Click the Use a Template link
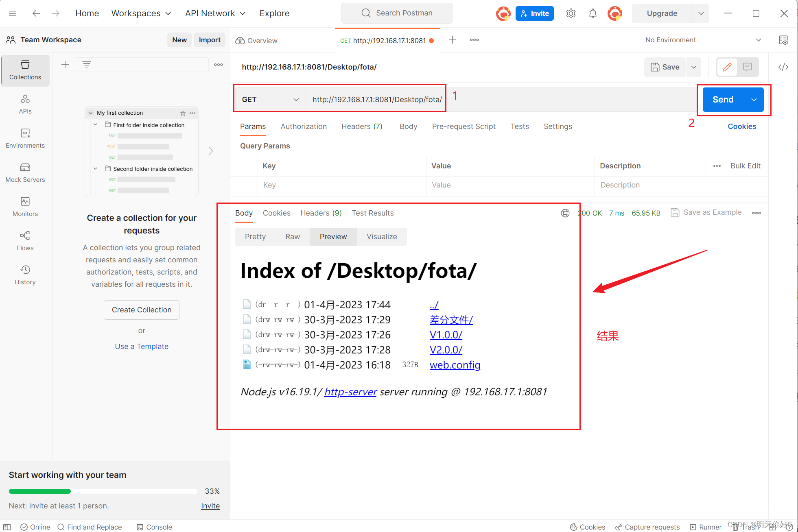798x532 pixels. [x=142, y=347]
